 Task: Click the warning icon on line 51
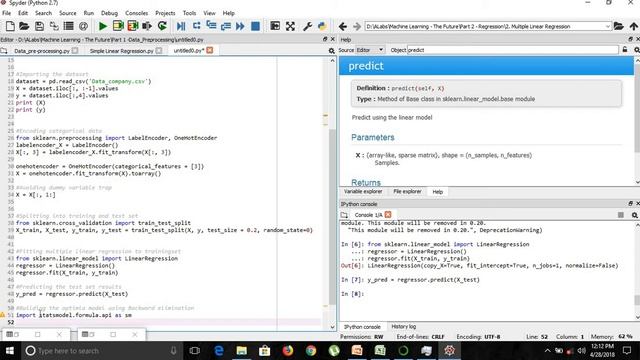[2, 315]
